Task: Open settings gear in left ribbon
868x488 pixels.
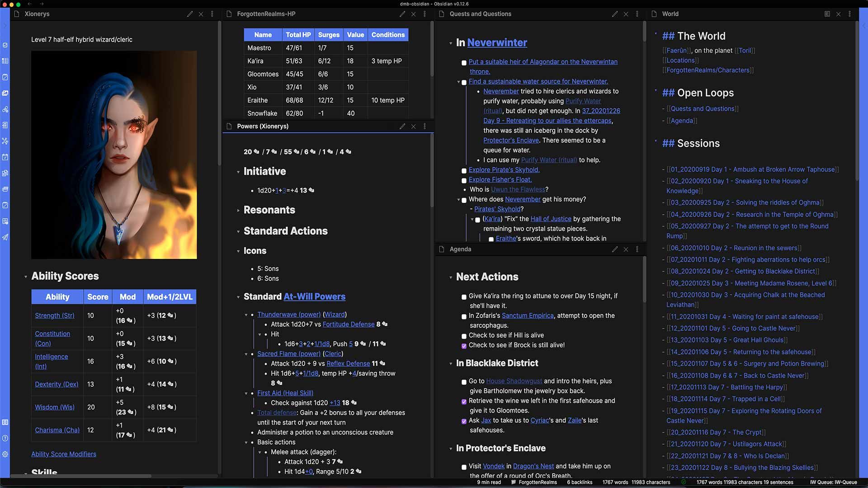Action: (5, 454)
